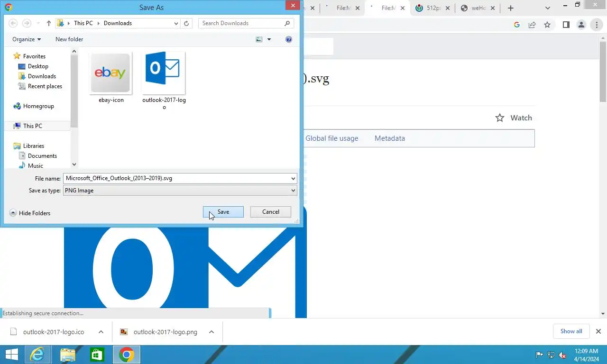The width and height of the screenshot is (607, 364).
Task: Open Desktop in the navigation pane
Action: pyautogui.click(x=38, y=66)
